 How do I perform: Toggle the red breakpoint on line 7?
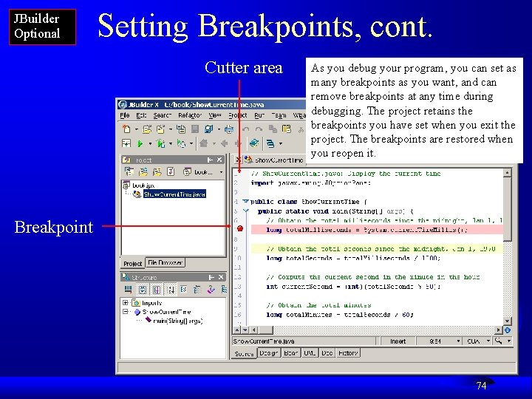240,228
